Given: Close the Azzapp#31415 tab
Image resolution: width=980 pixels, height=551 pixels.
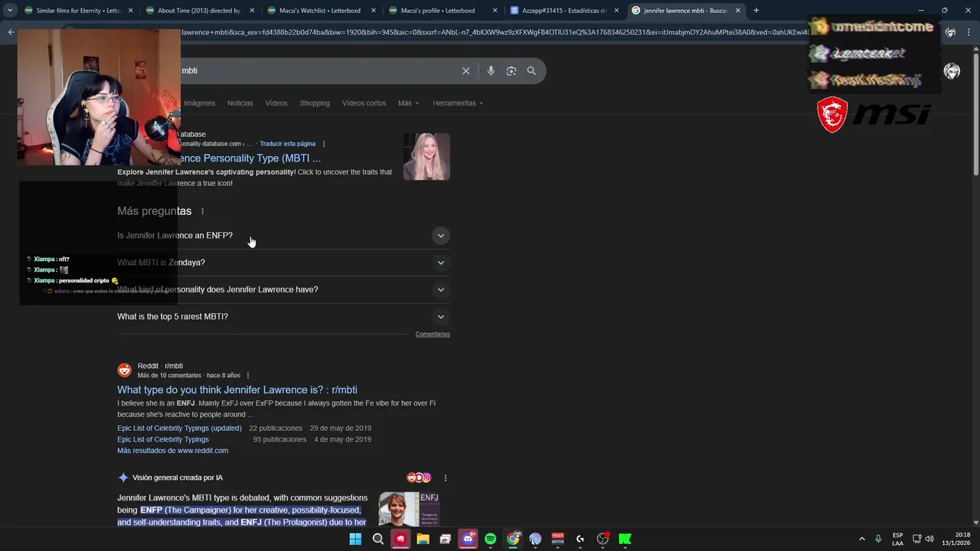Looking at the screenshot, I should pos(616,11).
